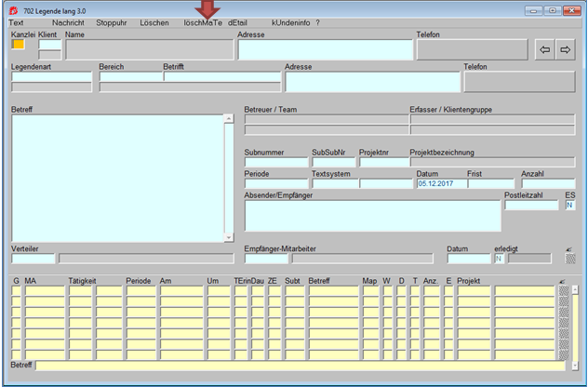Click the first row G column cell
588x387 pixels.
[x=16, y=290]
